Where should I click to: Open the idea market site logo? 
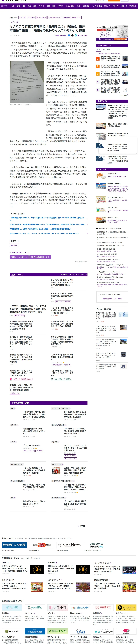[80, 608]
